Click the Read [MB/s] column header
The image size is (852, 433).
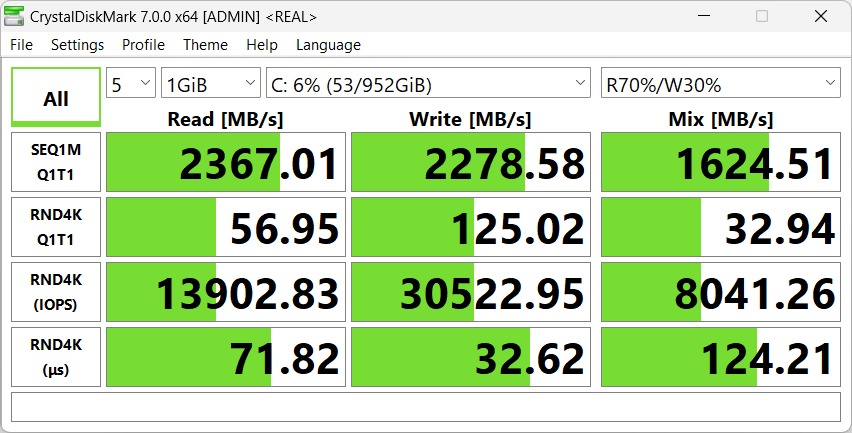coord(225,119)
